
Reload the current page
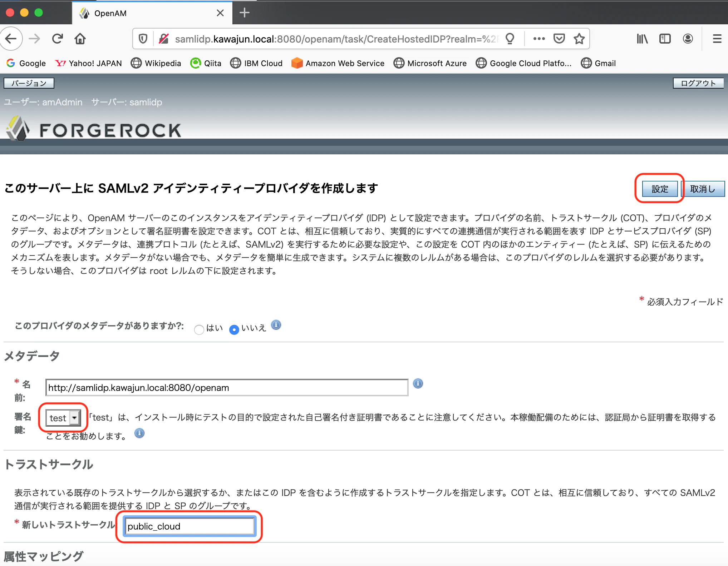(x=57, y=39)
